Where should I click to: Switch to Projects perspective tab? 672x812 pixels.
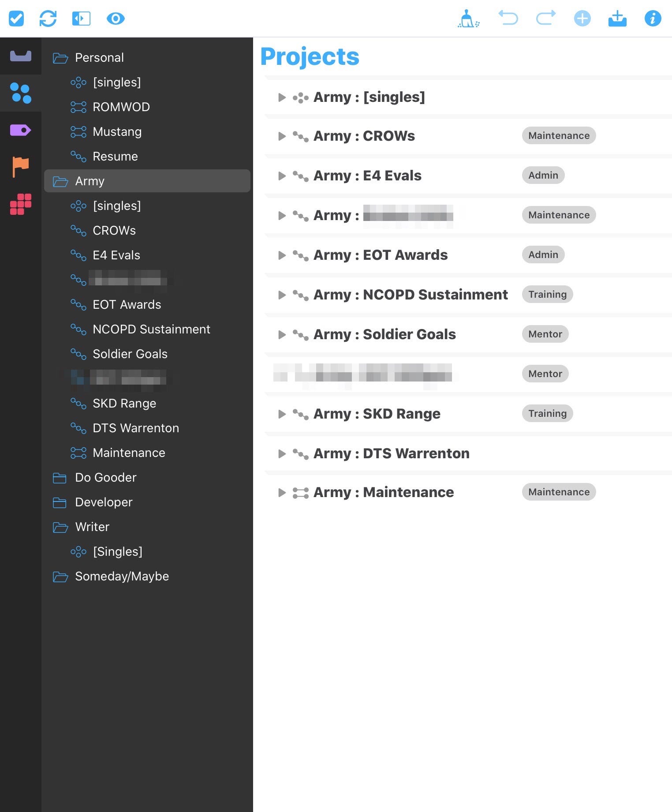(x=21, y=93)
